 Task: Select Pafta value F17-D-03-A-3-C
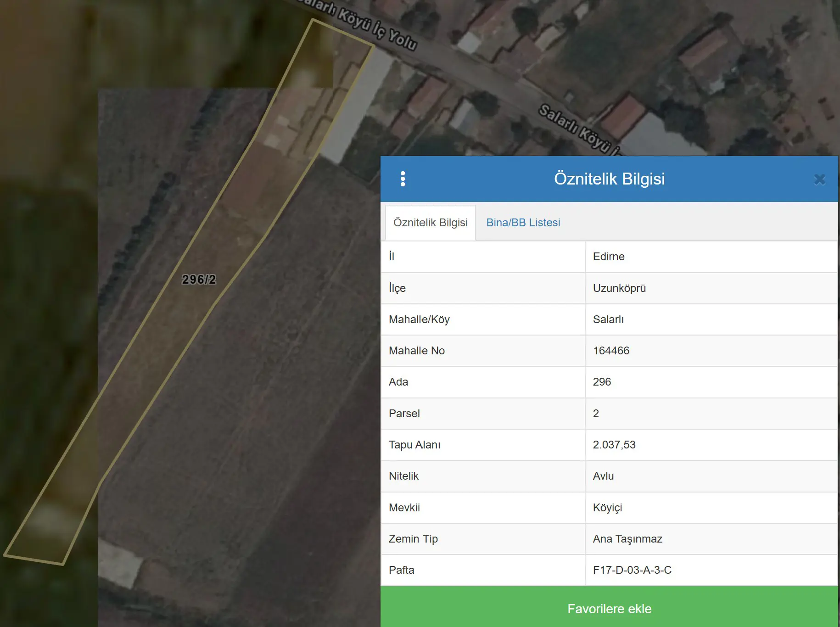632,570
